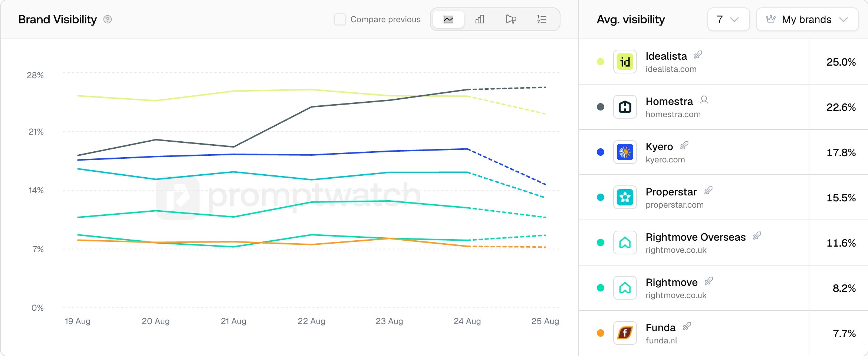Click the Brand Visibility title
The height and width of the screenshot is (356, 868).
(57, 19)
